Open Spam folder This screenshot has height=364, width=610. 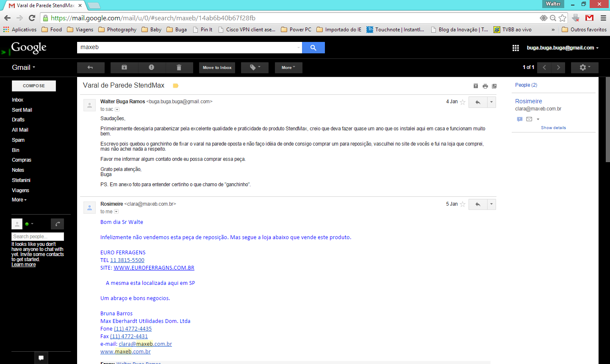click(18, 140)
